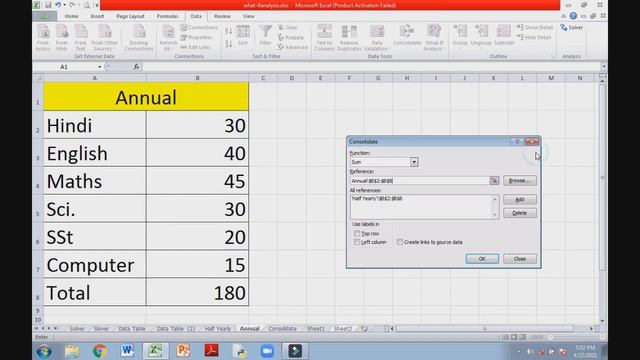The image size is (640, 360).
Task: Click the Insert Function fx icon
Action: [x=136, y=67]
